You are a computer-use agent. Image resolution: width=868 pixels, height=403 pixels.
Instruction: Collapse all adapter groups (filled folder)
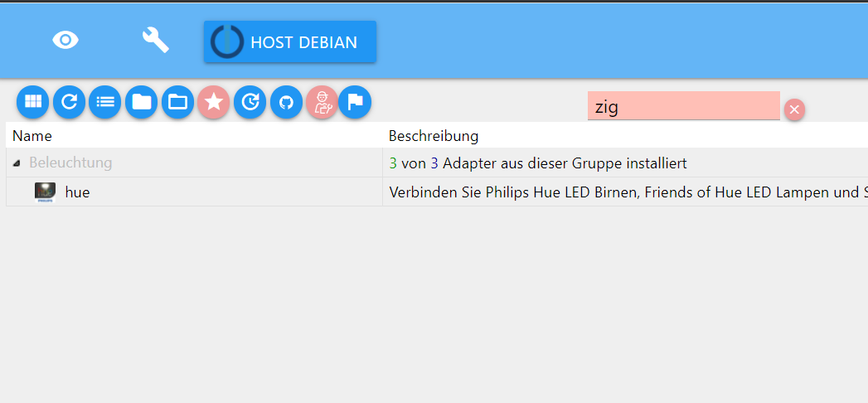(x=142, y=102)
